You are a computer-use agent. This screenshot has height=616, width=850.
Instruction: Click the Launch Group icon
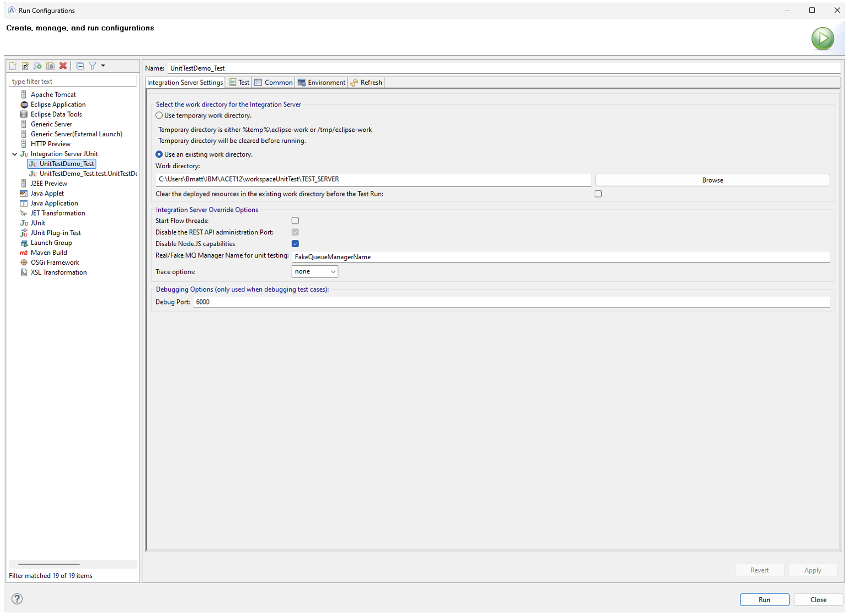[24, 243]
